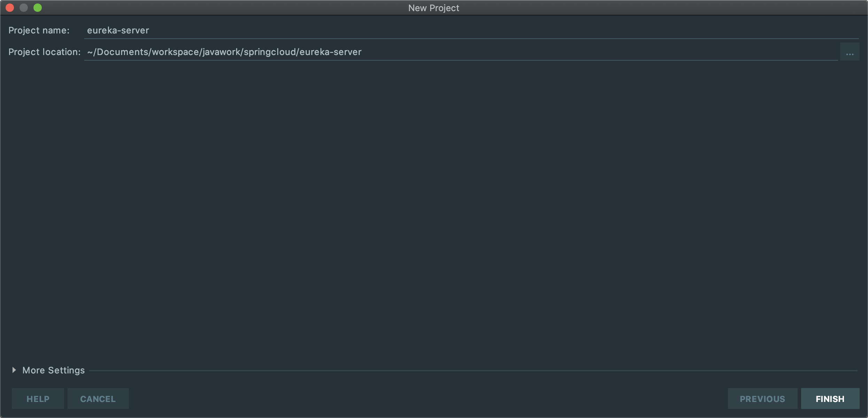Image resolution: width=868 pixels, height=418 pixels.
Task: Click the More Settings label text
Action: point(53,370)
